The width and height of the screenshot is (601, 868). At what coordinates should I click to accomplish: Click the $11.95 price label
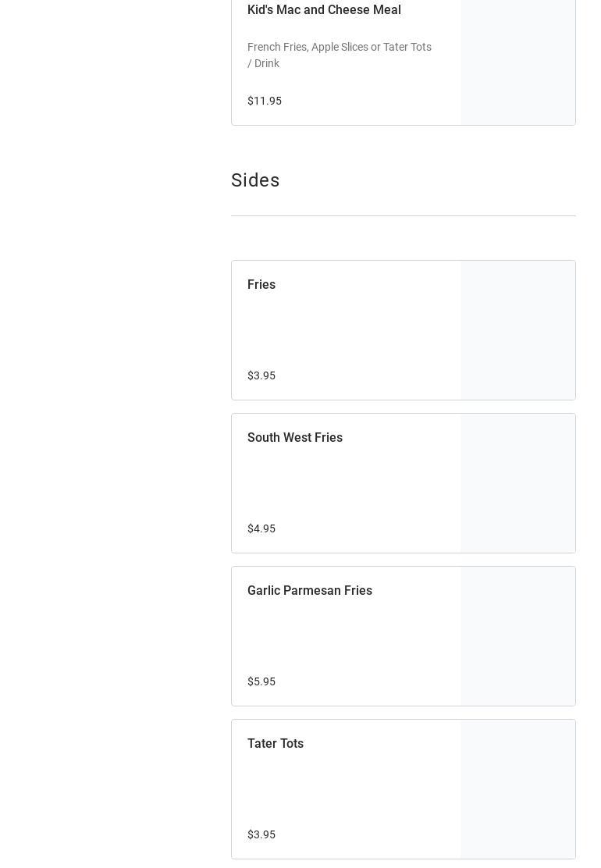[265, 101]
